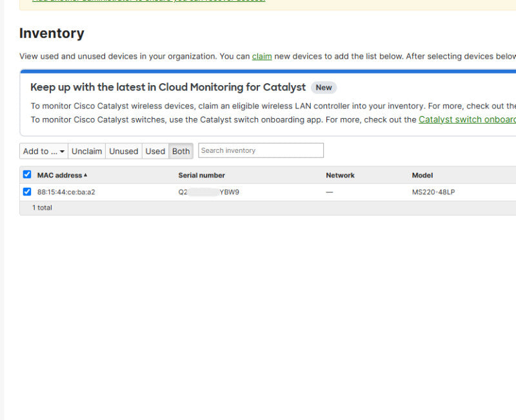Sort by Model column header
The image size is (516, 420).
pyautogui.click(x=422, y=175)
